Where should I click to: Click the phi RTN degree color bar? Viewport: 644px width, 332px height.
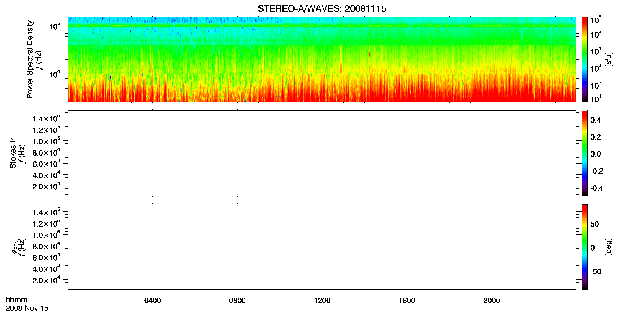coord(585,247)
